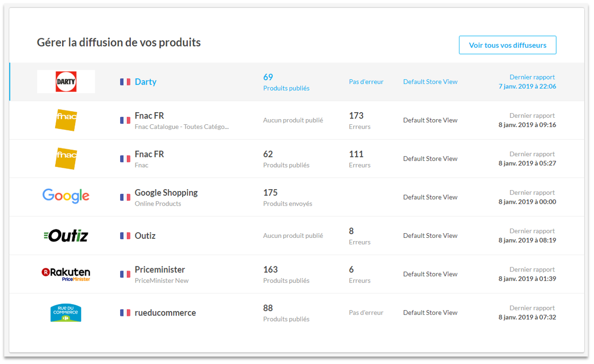The height and width of the screenshot is (364, 594).
Task: Click the French flag beside rueducommerce
Action: tap(125, 313)
